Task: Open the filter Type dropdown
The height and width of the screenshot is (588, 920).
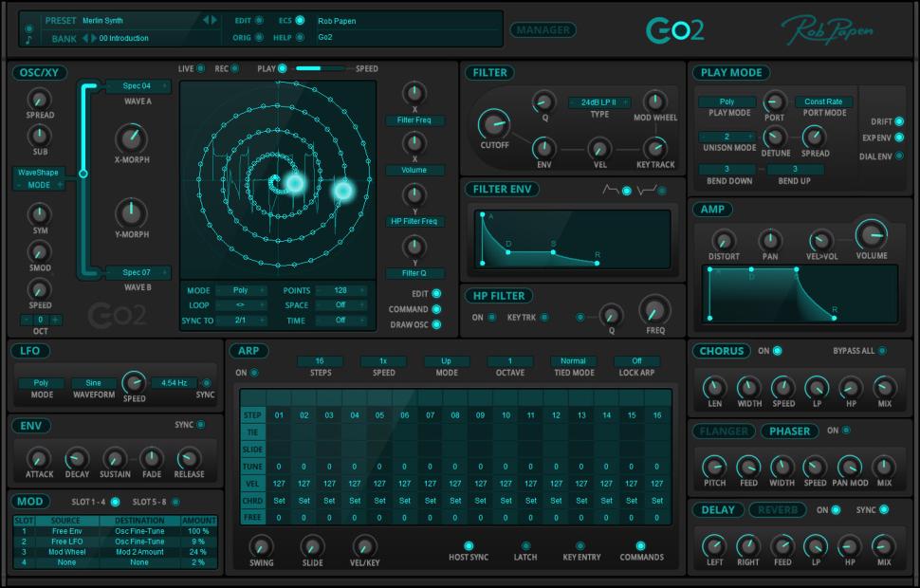Action: [x=599, y=102]
